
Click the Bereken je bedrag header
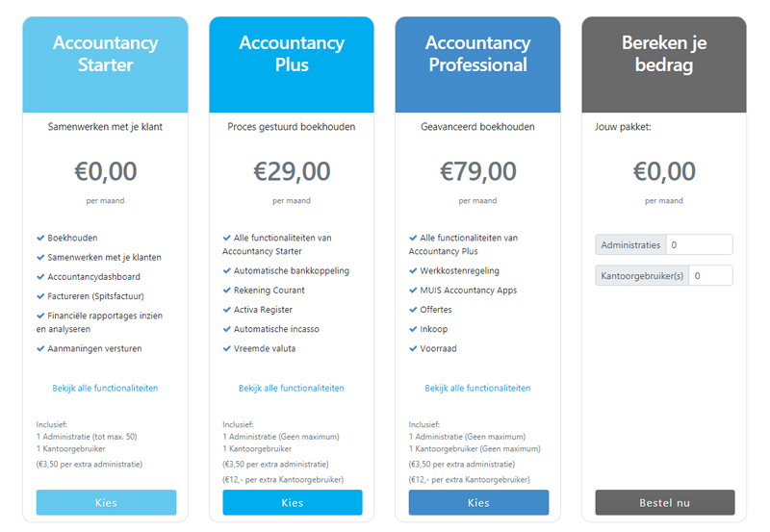664,55
